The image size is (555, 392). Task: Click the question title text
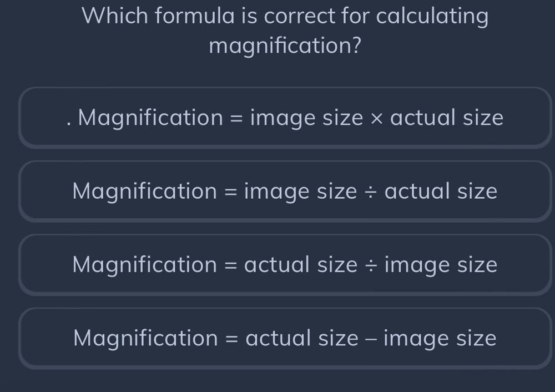[x=284, y=31]
